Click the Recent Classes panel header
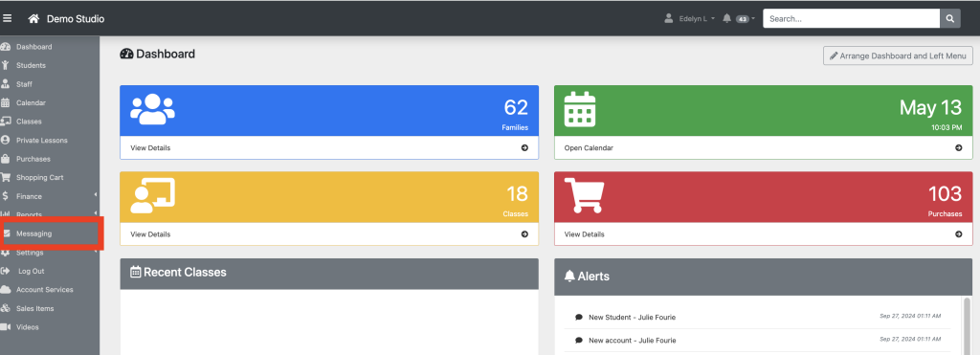The width and height of the screenshot is (980, 355). click(329, 274)
